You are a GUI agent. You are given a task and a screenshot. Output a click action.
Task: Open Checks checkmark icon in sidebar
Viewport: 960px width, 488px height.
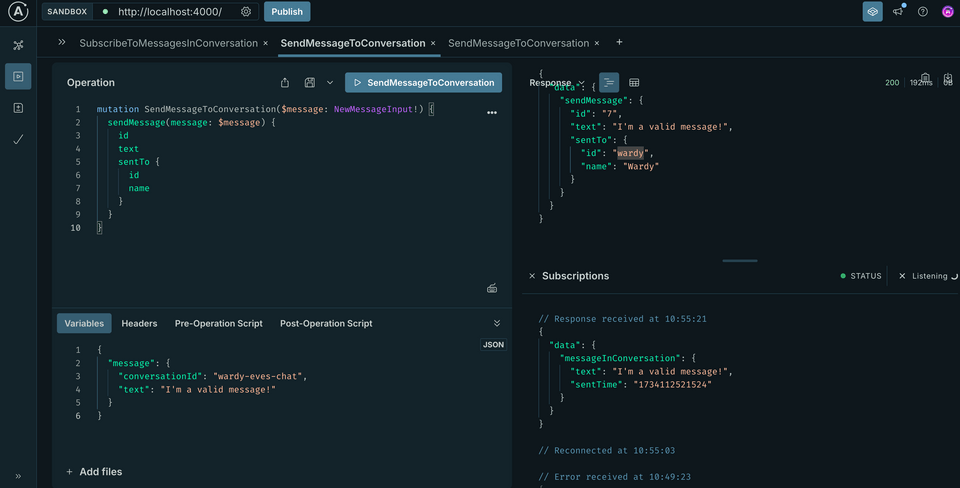[x=18, y=140]
